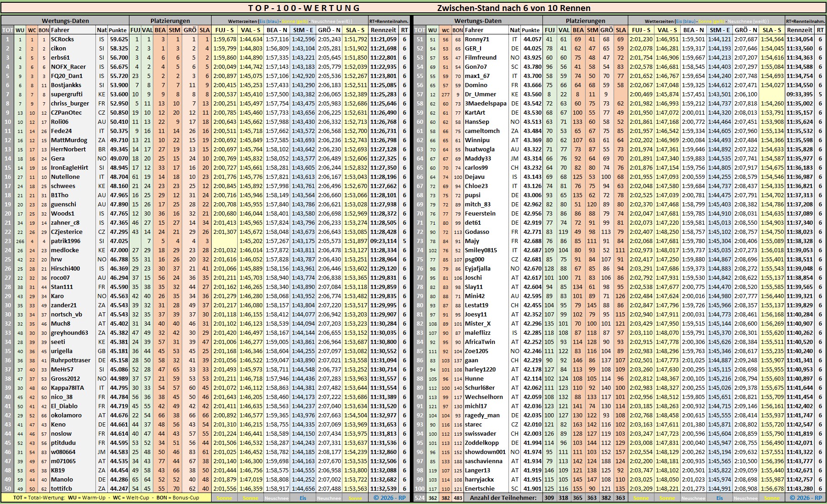Click the 'Anzahl der Teilnehmer:' label
This screenshot has width=827, height=504.
(x=503, y=498)
